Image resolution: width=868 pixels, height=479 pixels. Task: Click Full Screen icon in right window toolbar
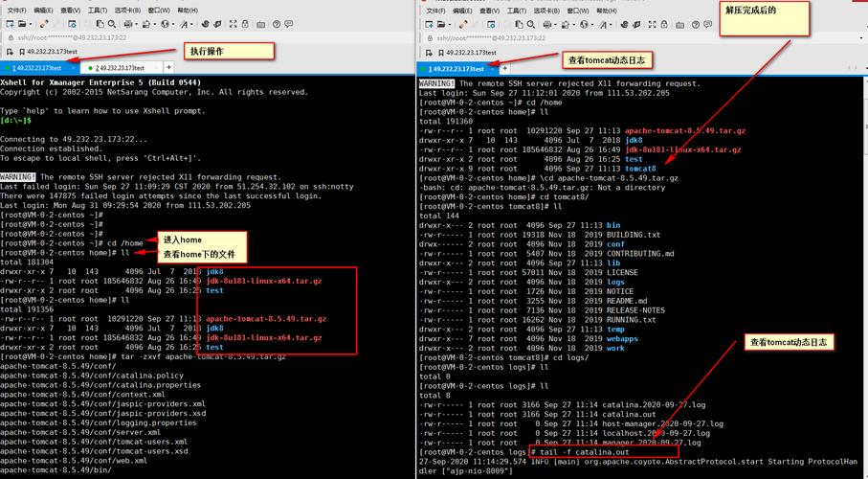coord(653,24)
